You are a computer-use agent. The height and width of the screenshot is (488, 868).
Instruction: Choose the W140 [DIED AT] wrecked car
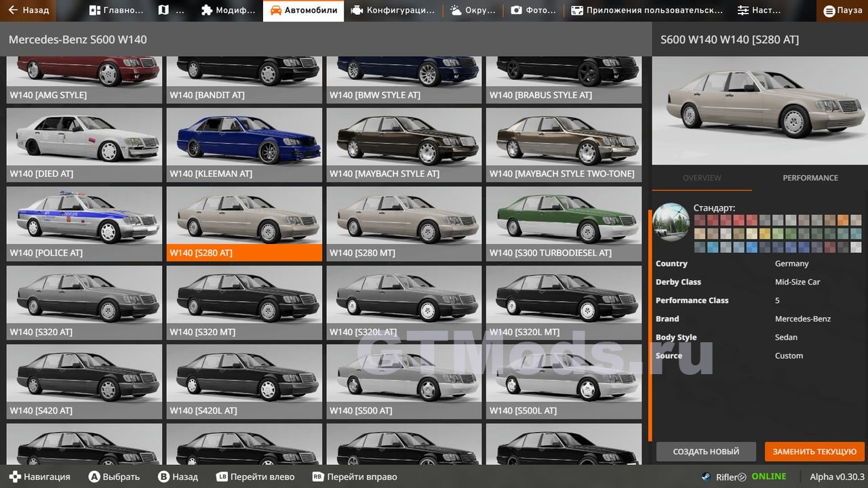85,145
